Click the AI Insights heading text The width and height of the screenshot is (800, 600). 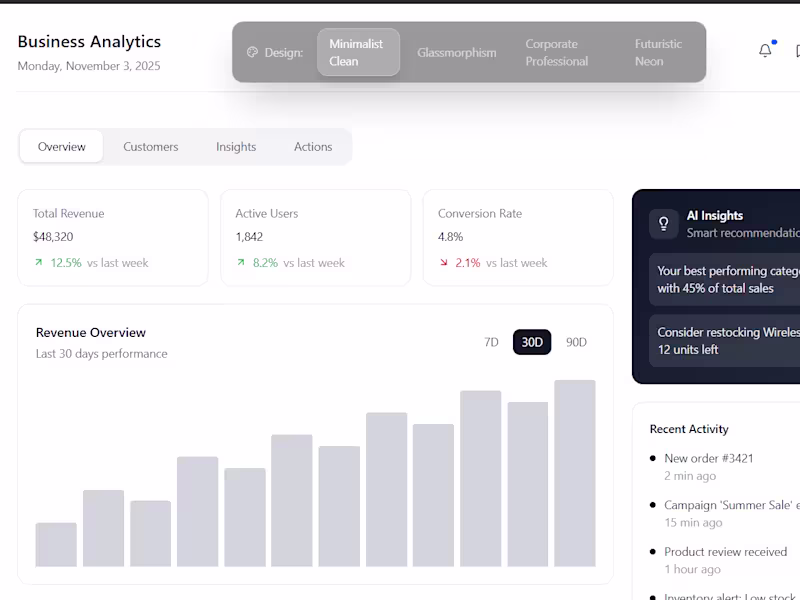pos(715,216)
